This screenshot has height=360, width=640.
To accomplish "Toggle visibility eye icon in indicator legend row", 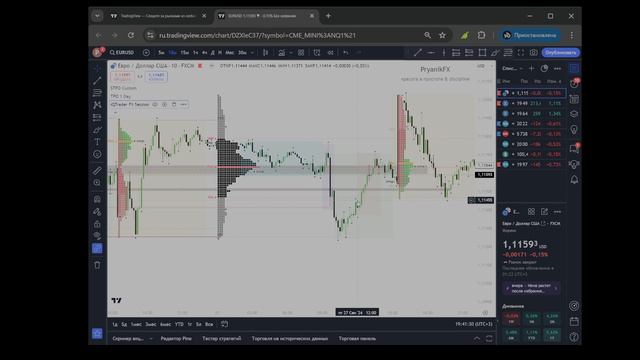I will coord(155,104).
